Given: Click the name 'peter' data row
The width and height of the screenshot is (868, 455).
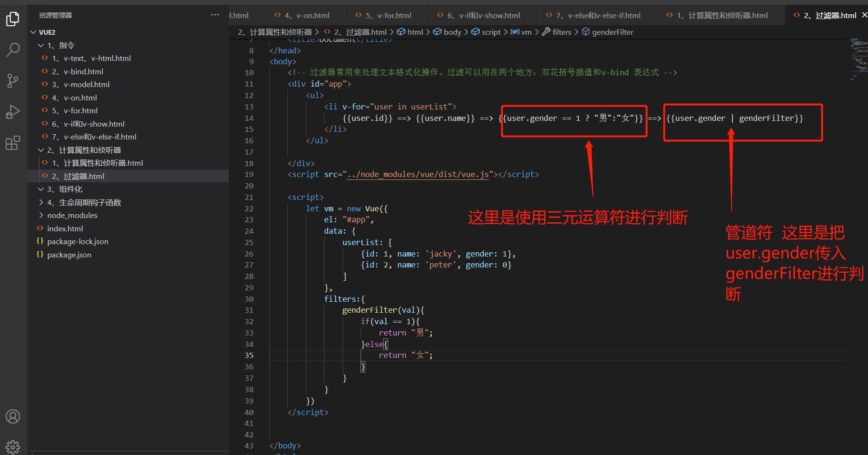Looking at the screenshot, I should point(436,265).
